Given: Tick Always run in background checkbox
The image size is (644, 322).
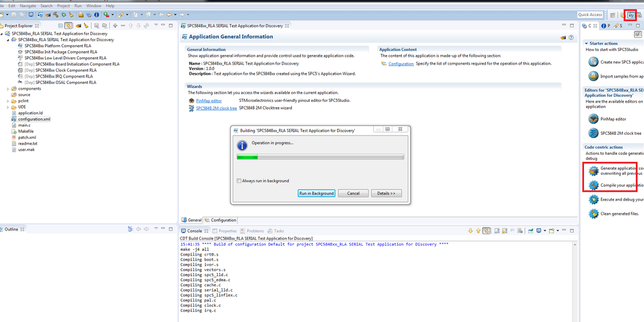Looking at the screenshot, I should coord(239,181).
